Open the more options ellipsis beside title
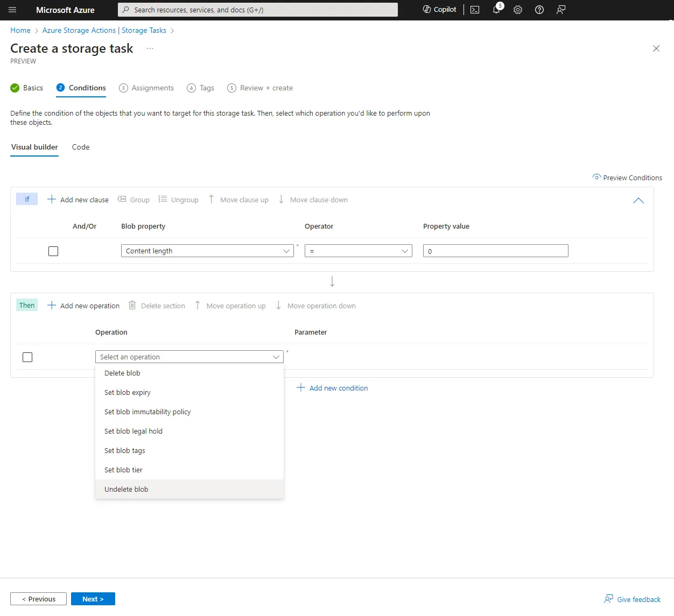 (x=150, y=48)
